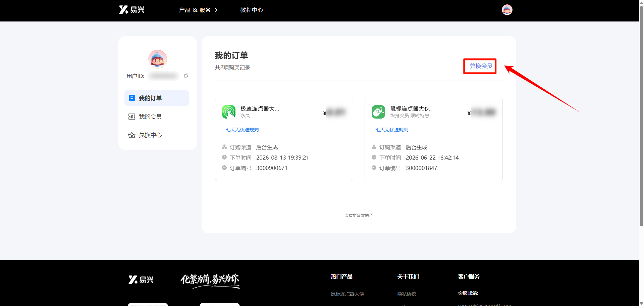Screen dimensions: 644x306
Task: Click the order time 2026-06-22 16:42:14
Action: (432, 158)
